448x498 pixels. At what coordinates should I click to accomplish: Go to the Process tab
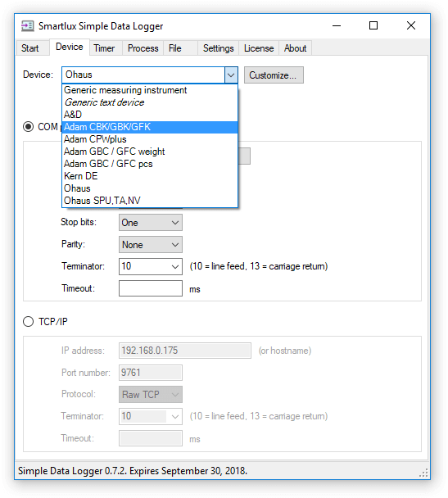pos(143,48)
